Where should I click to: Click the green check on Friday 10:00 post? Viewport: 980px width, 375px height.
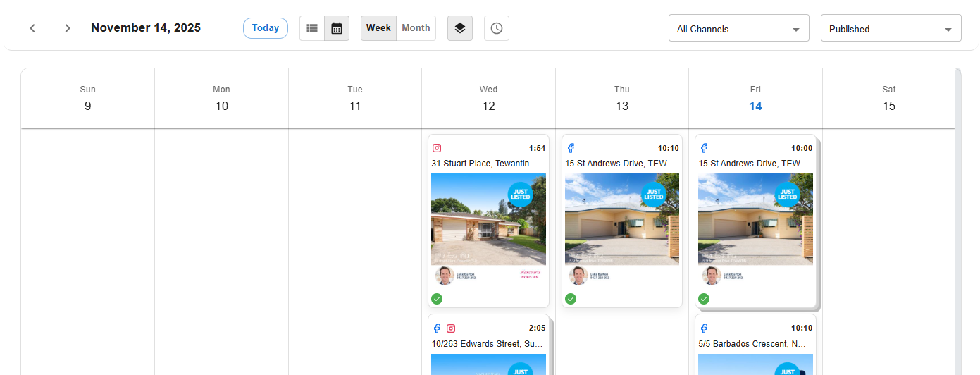[704, 299]
